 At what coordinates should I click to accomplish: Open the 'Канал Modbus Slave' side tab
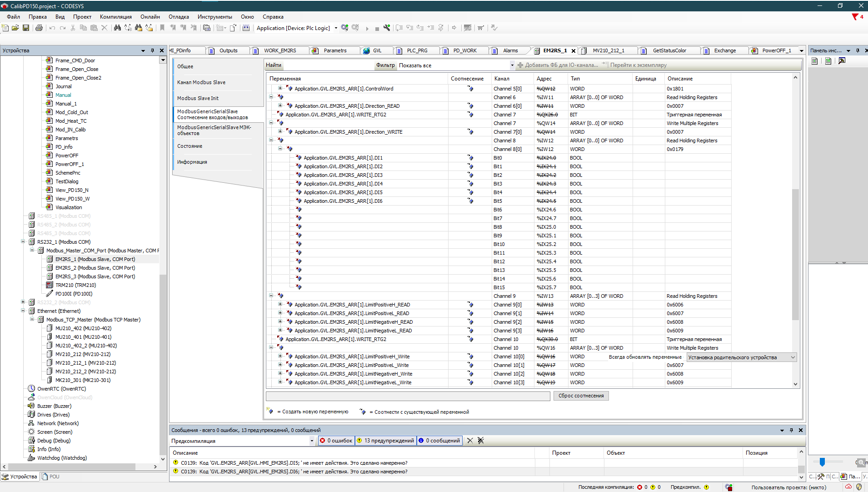[201, 82]
